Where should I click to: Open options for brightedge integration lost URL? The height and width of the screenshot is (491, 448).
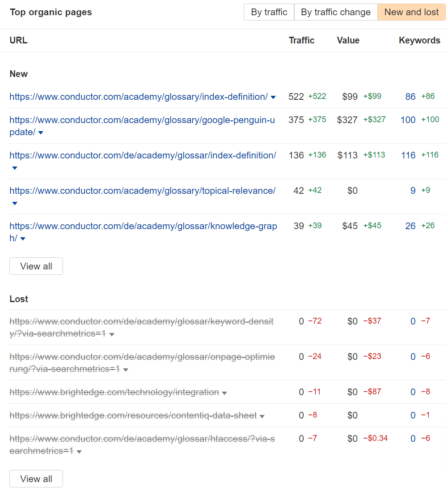tap(224, 392)
